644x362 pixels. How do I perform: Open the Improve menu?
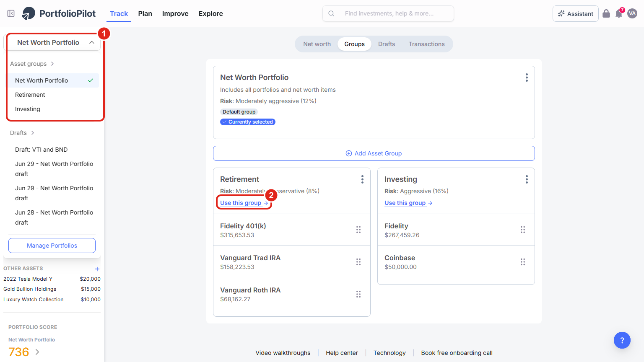pos(175,13)
